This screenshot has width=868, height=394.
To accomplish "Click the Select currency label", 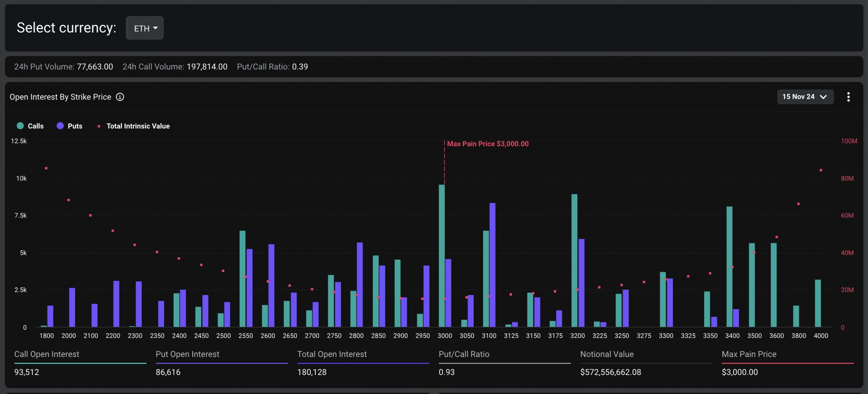I will 66,27.
